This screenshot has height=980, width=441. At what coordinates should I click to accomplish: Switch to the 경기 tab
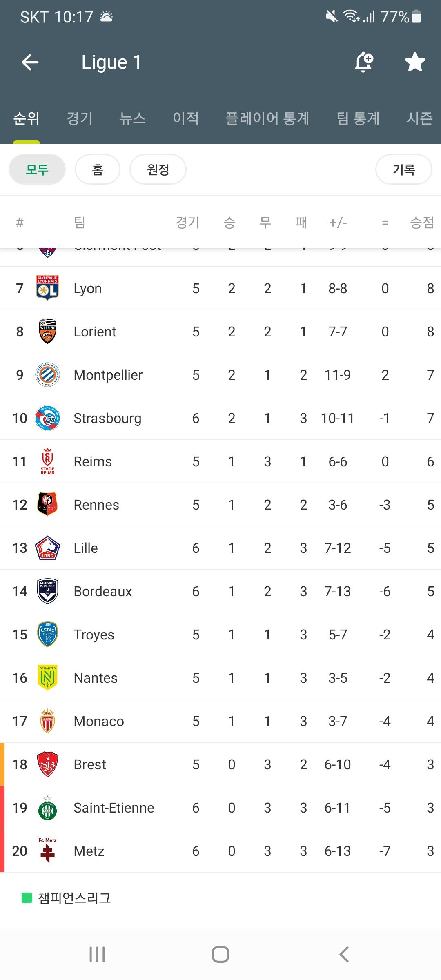coord(80,118)
